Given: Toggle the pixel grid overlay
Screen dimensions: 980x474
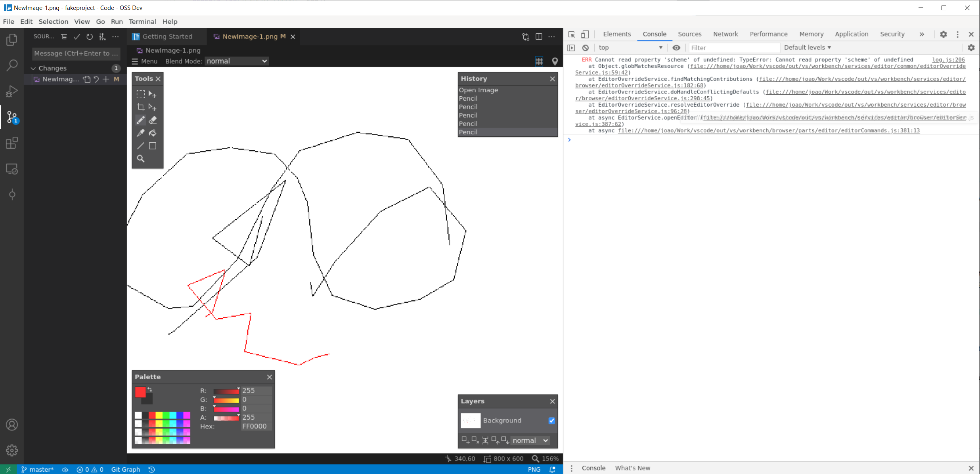Looking at the screenshot, I should click(x=539, y=61).
